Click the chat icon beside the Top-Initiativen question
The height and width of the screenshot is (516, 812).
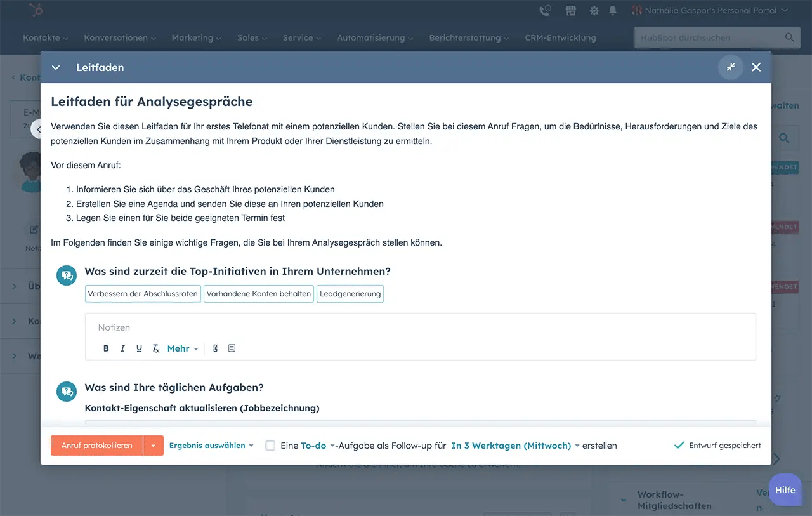(x=66, y=275)
